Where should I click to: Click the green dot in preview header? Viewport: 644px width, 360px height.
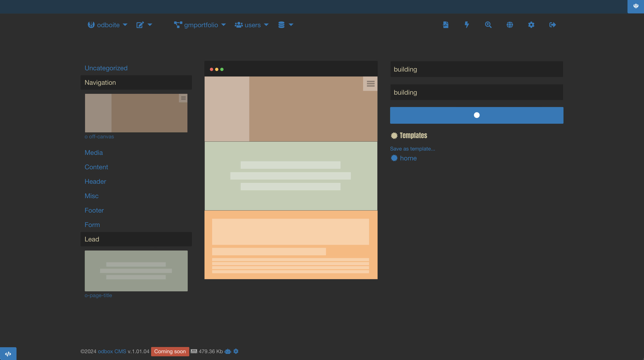[222, 69]
